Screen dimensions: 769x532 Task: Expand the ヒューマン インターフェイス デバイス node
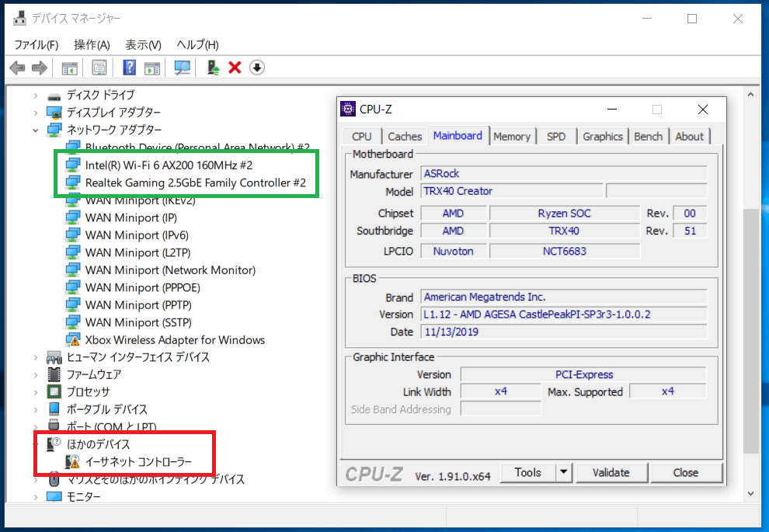pos(35,357)
